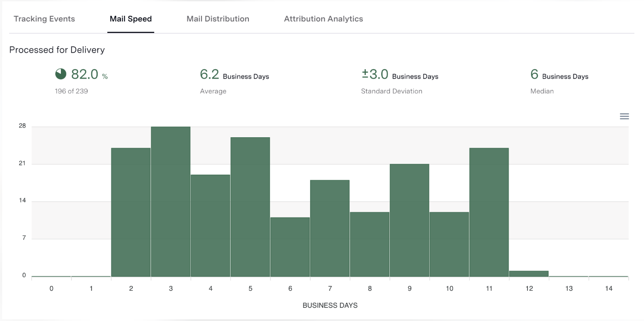Switch to the Tracking Events tab
644x321 pixels.
coord(44,18)
